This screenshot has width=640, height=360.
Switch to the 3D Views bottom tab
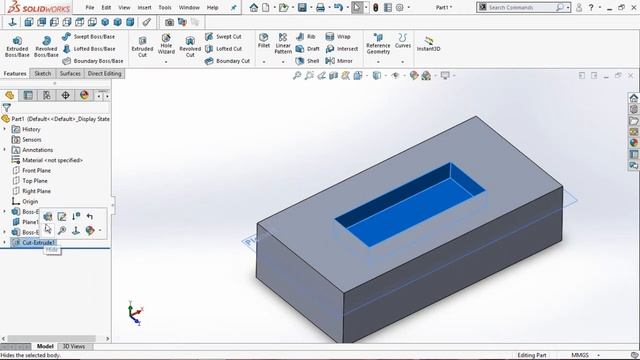click(x=73, y=347)
